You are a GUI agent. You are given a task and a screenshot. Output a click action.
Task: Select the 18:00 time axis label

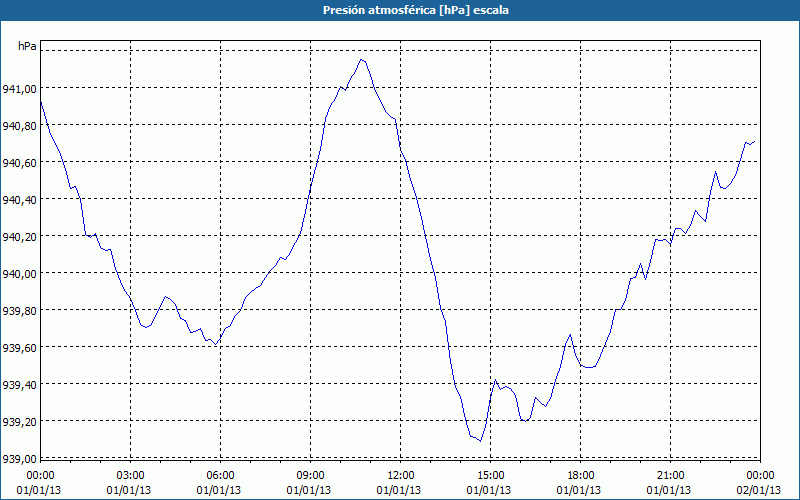[581, 476]
